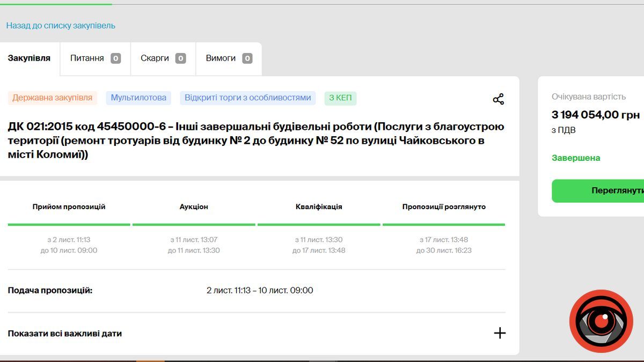Click the Державна закупівля badge
This screenshot has height=362, width=644.
pos(52,98)
